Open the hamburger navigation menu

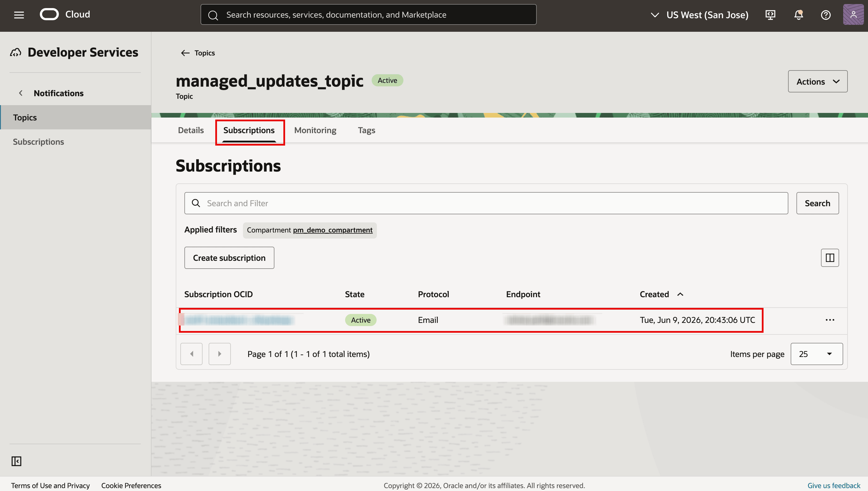click(19, 15)
